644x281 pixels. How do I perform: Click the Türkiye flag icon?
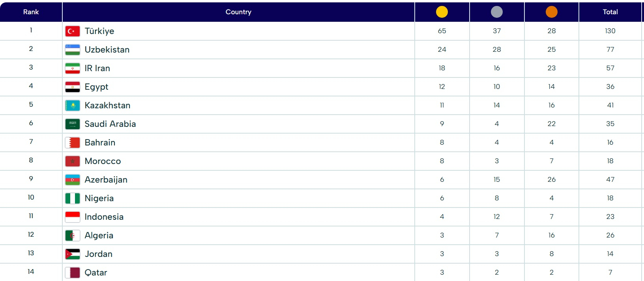coord(73,31)
